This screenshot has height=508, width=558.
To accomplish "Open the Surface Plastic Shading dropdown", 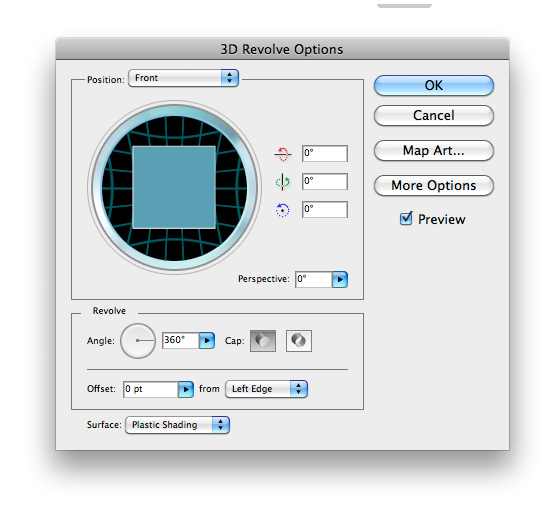I will click(177, 425).
